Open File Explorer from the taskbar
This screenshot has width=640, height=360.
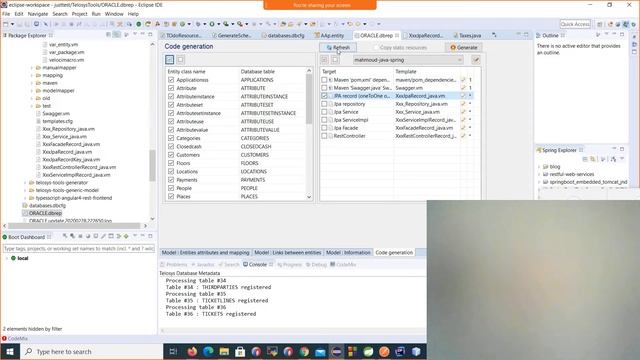click(x=224, y=351)
